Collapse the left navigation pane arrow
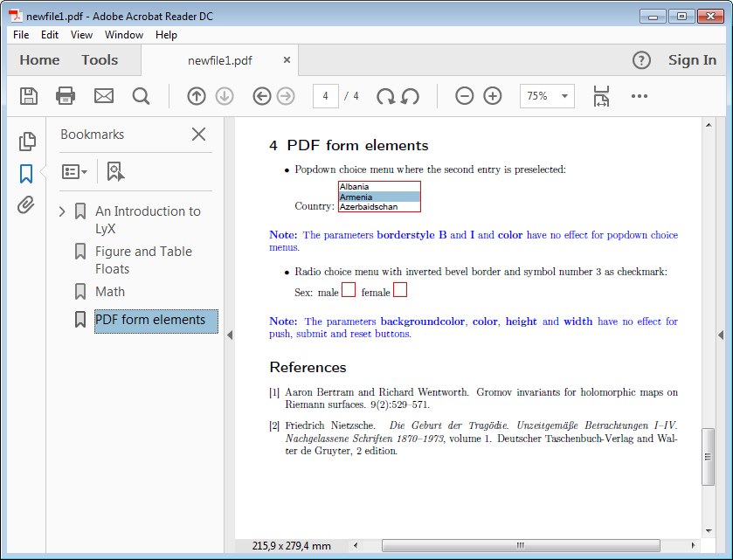The width and height of the screenshot is (733, 560). pos(230,335)
